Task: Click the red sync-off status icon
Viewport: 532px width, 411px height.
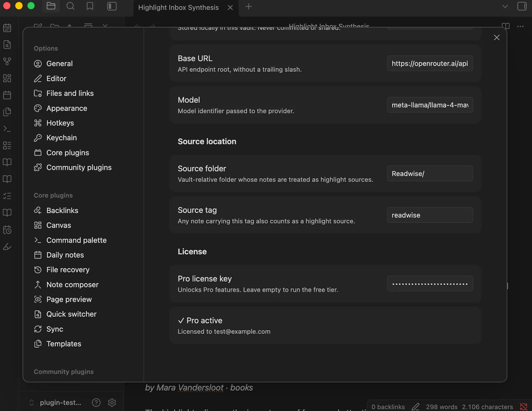Action: pos(524,406)
